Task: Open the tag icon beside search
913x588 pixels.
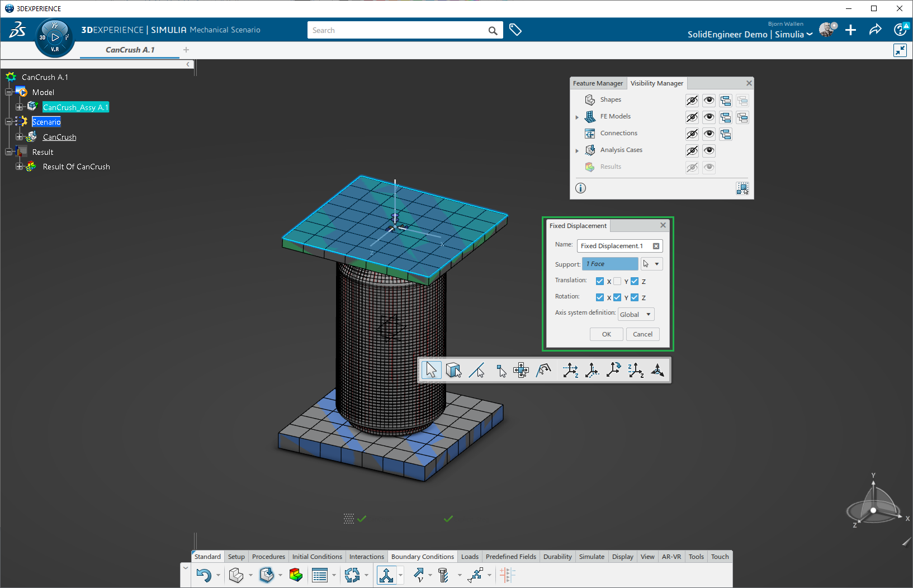Action: [515, 30]
